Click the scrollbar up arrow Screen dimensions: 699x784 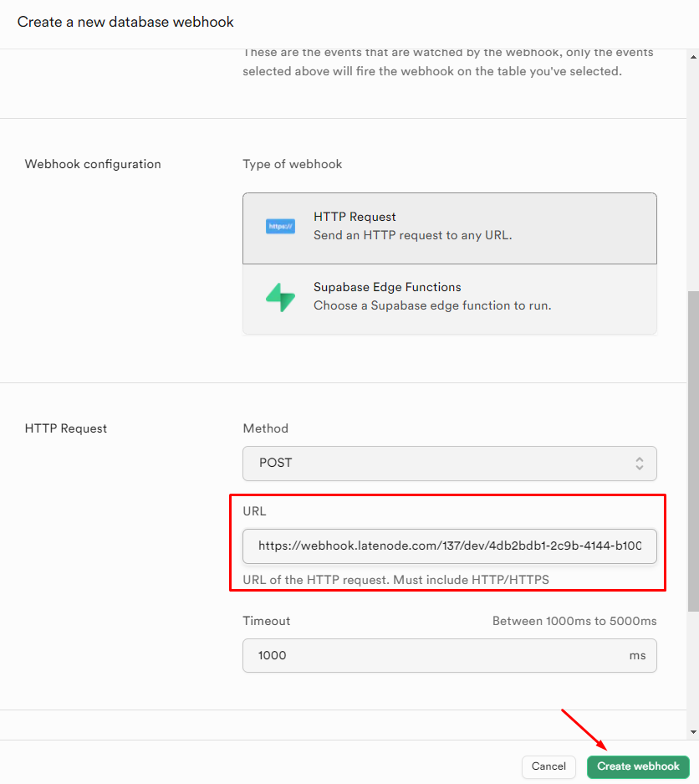692,57
